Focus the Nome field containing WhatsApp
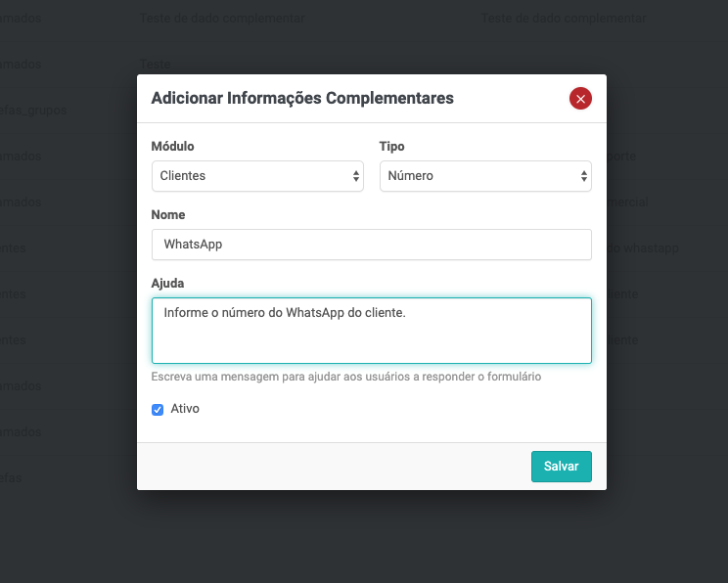This screenshot has width=728, height=583. point(372,245)
